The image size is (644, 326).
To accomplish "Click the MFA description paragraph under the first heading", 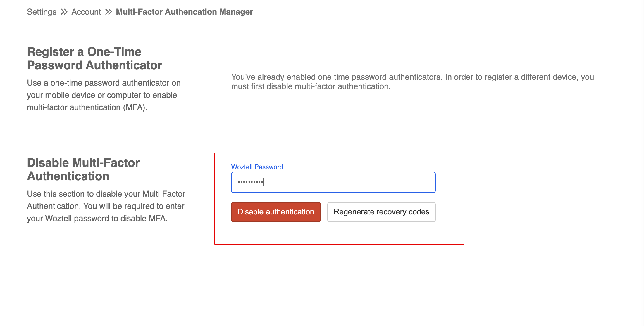I will [104, 95].
